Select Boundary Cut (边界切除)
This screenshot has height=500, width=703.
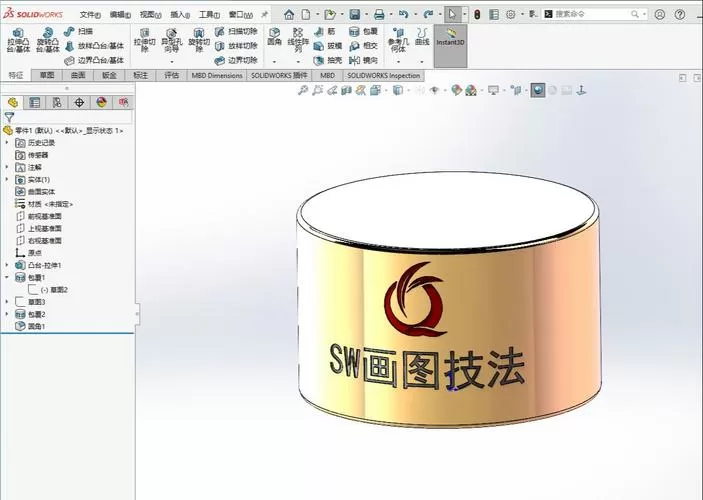point(236,60)
